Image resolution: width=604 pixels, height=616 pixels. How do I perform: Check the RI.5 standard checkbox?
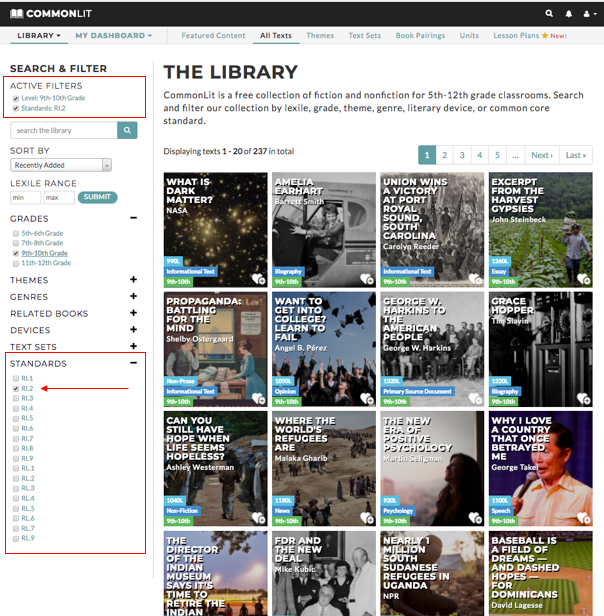click(x=16, y=418)
